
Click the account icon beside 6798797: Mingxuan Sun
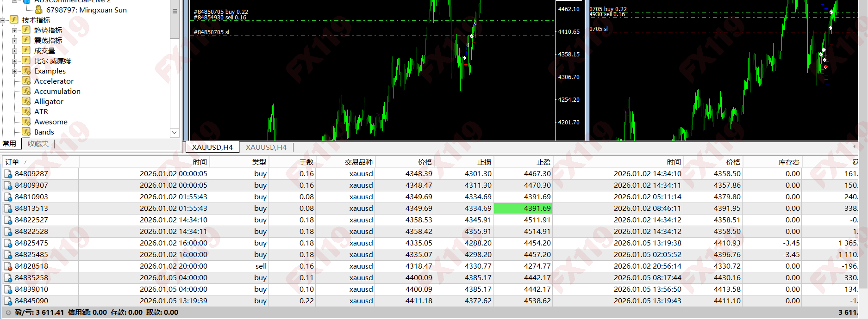pos(38,10)
